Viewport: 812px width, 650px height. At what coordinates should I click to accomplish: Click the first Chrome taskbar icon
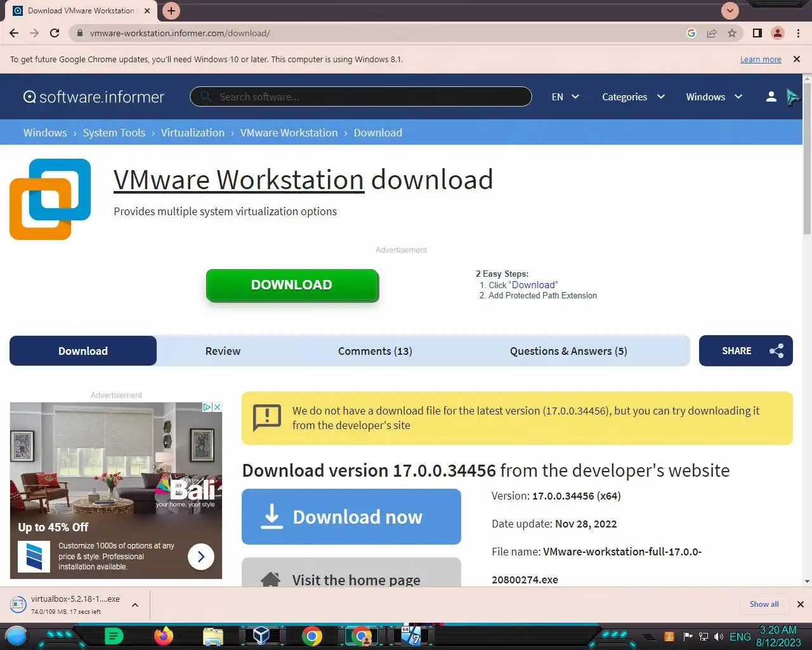[x=311, y=636]
